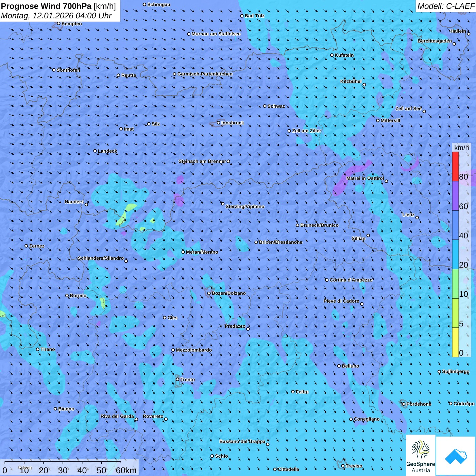Click the Treviso label

(354, 466)
